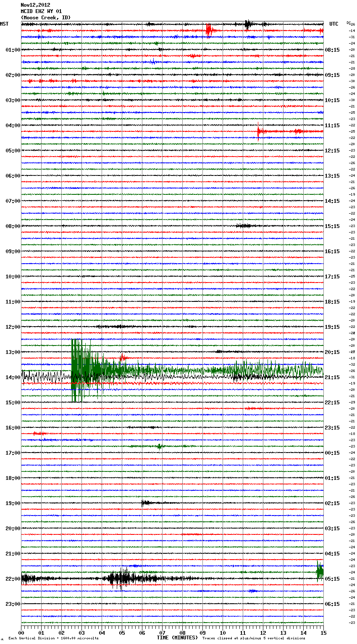This screenshot has width=357, height=644.
Task: Click the 17:15 UTC row label
Action: tap(332, 277)
